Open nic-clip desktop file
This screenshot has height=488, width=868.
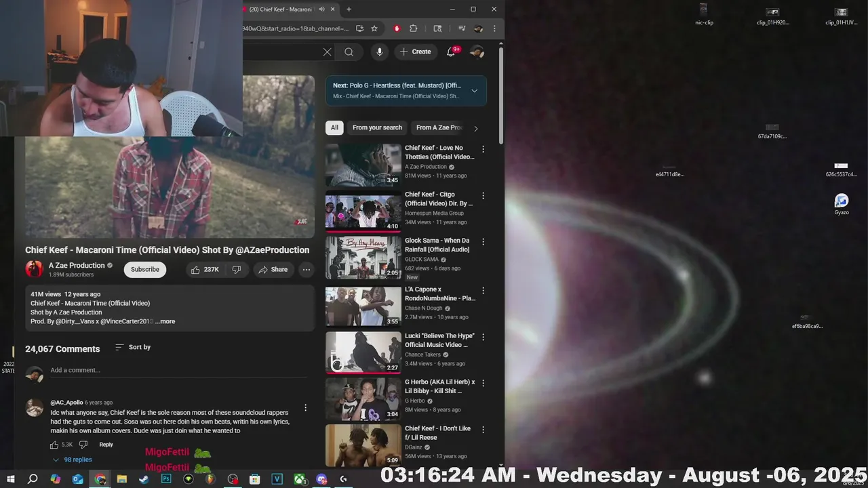click(x=704, y=14)
